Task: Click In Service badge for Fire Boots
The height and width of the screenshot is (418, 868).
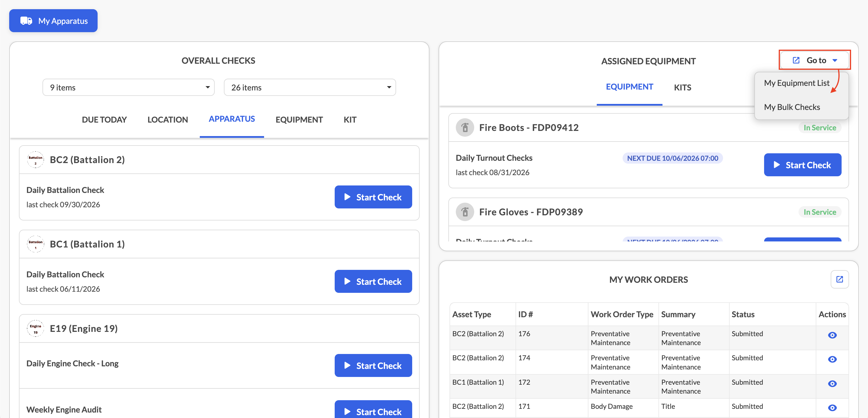Action: tap(819, 128)
